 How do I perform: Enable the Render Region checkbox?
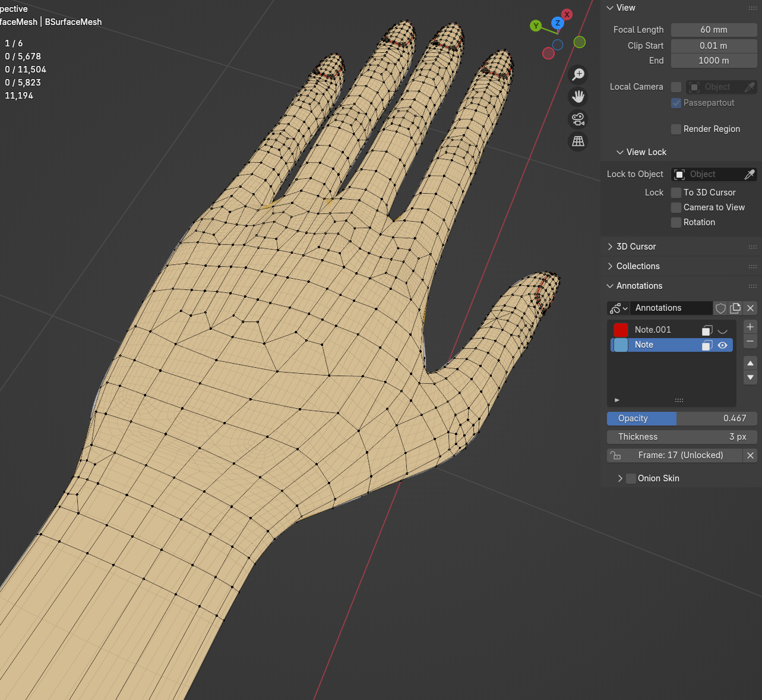(x=676, y=129)
